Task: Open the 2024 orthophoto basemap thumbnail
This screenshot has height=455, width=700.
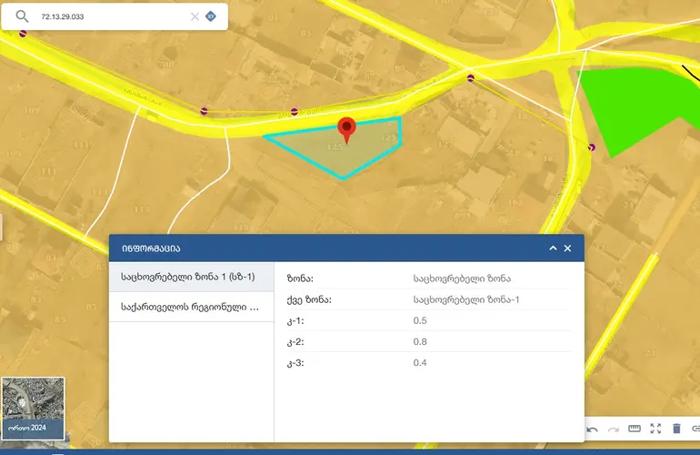Action: coord(33,409)
